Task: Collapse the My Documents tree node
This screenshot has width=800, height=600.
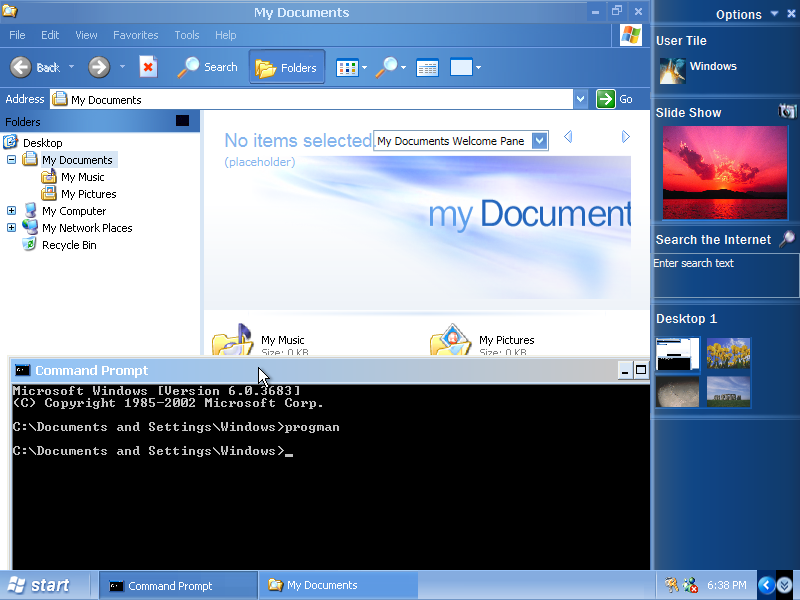Action: pyautogui.click(x=11, y=160)
